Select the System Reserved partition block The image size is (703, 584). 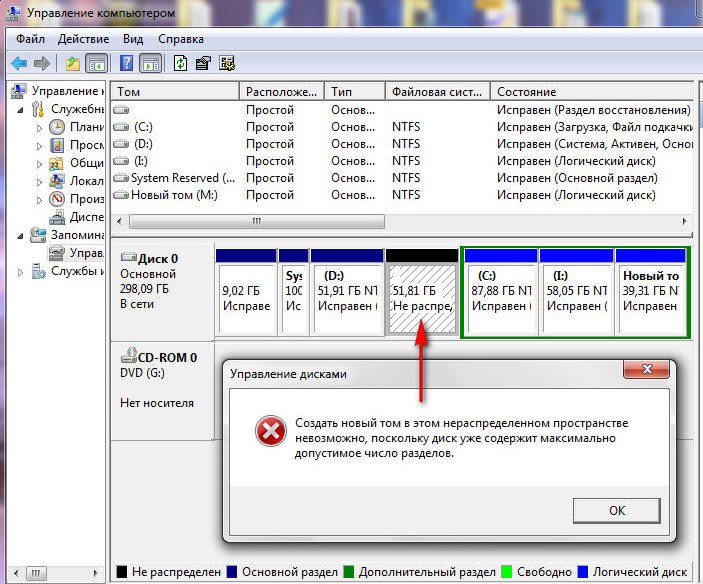pos(294,292)
